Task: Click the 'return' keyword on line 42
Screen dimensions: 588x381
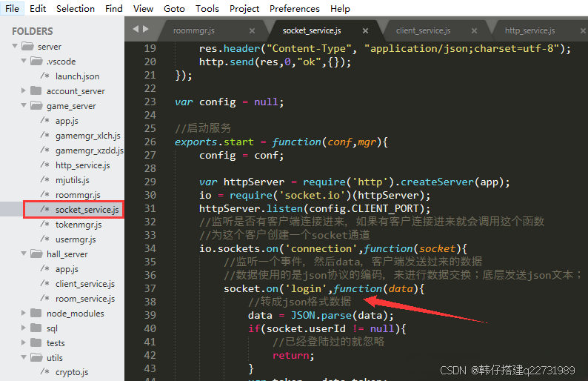Action: (291, 355)
